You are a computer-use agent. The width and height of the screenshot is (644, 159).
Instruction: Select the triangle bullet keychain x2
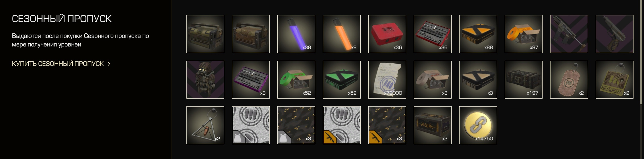pos(205,125)
